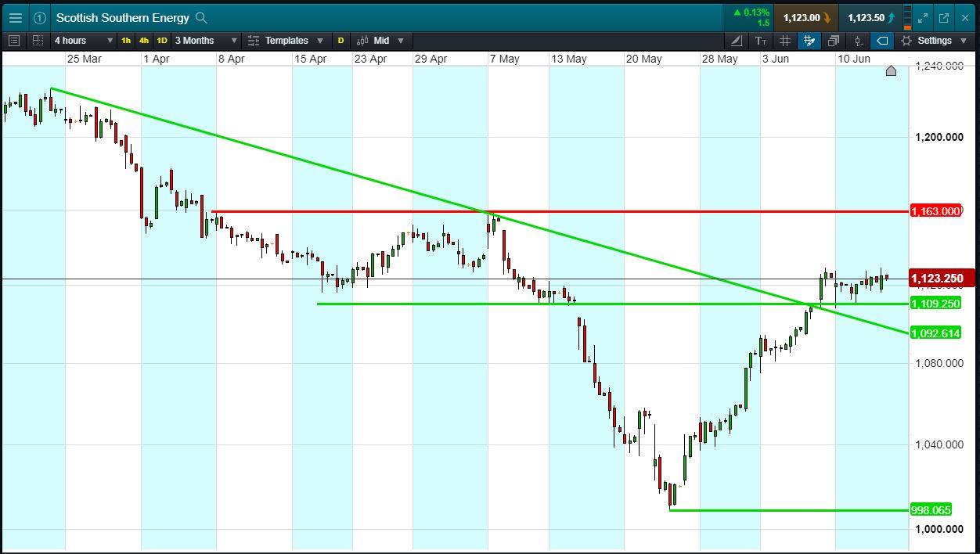The image size is (980, 554).
Task: Pop out chart into new window
Action: pyautogui.click(x=944, y=17)
